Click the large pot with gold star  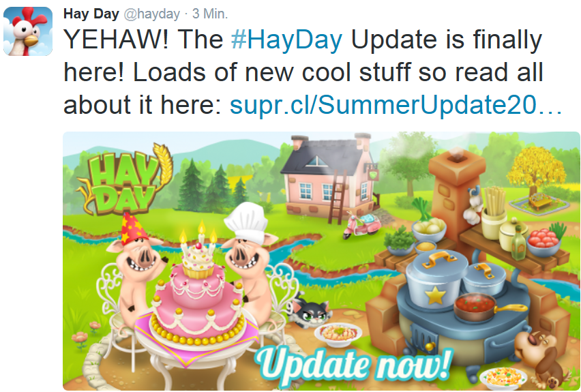(x=436, y=280)
